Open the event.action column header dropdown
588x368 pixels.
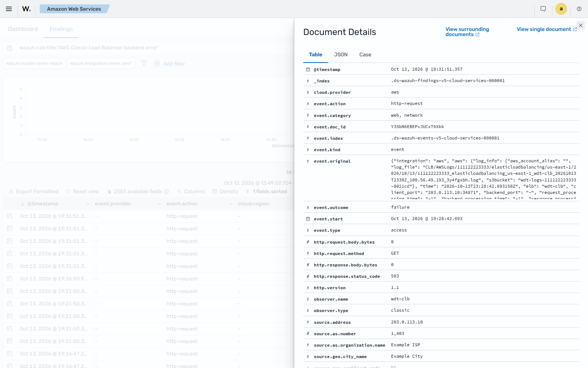coord(231,204)
